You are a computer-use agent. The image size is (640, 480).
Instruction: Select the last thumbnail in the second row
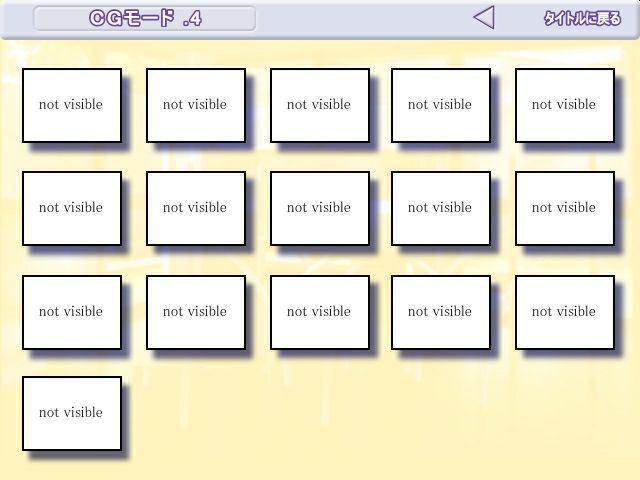tap(564, 208)
